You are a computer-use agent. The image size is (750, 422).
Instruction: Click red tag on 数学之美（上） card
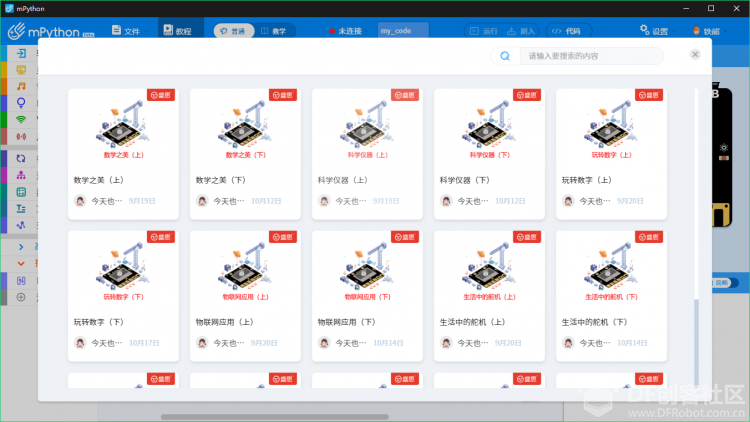click(161, 95)
